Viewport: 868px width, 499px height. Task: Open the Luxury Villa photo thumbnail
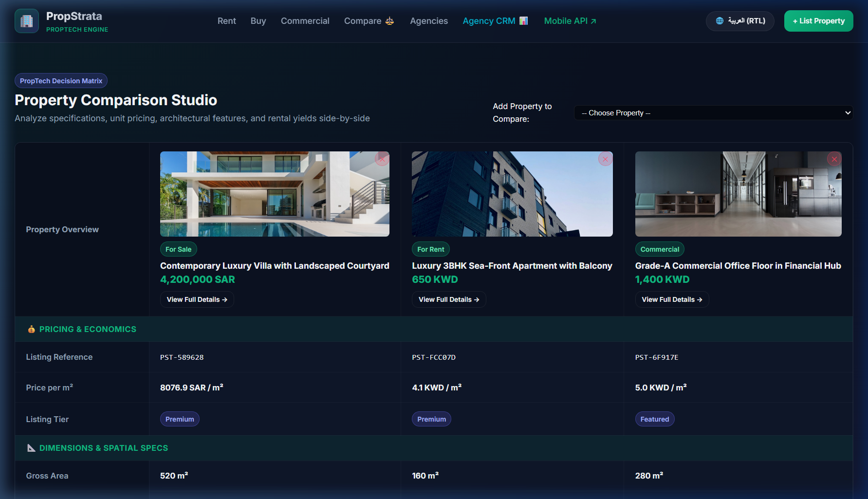pyautogui.click(x=275, y=194)
